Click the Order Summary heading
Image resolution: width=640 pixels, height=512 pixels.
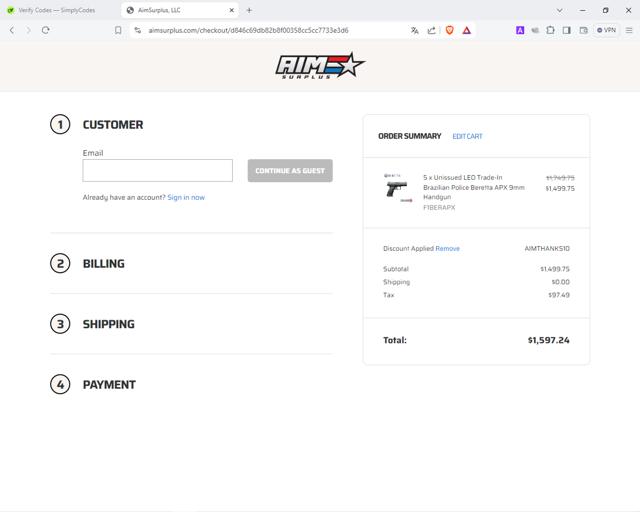click(x=409, y=136)
